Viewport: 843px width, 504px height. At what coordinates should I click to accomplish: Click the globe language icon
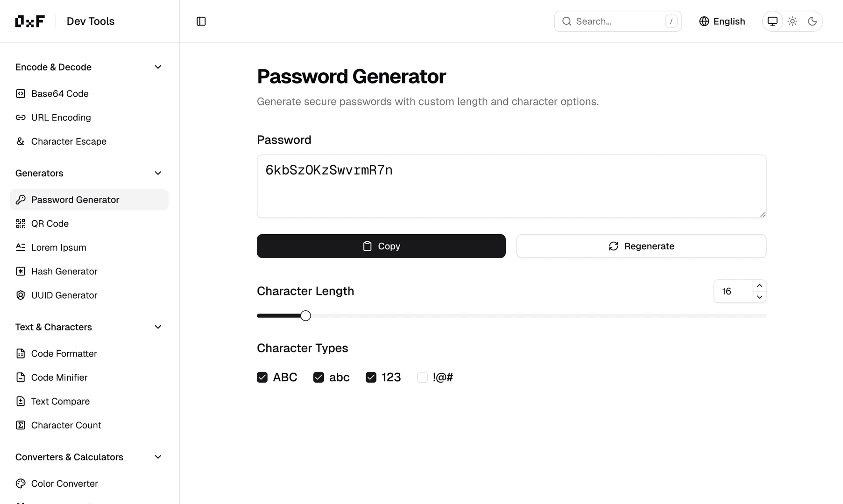(704, 21)
